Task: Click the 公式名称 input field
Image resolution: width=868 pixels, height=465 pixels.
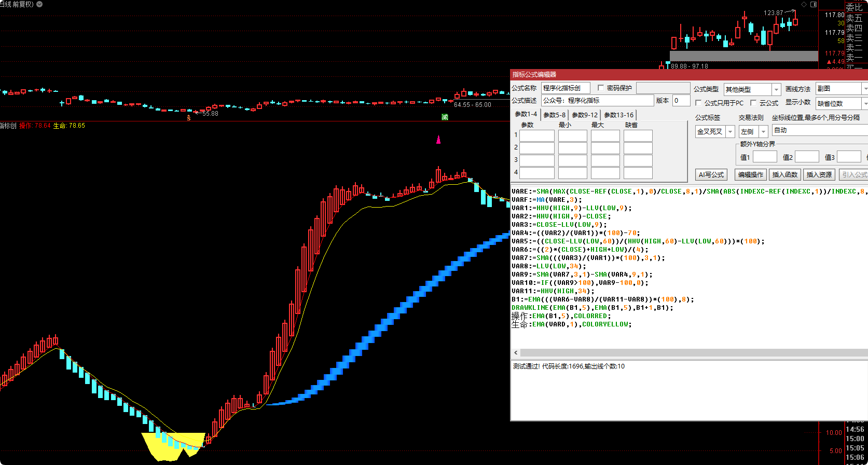Action: 566,88
